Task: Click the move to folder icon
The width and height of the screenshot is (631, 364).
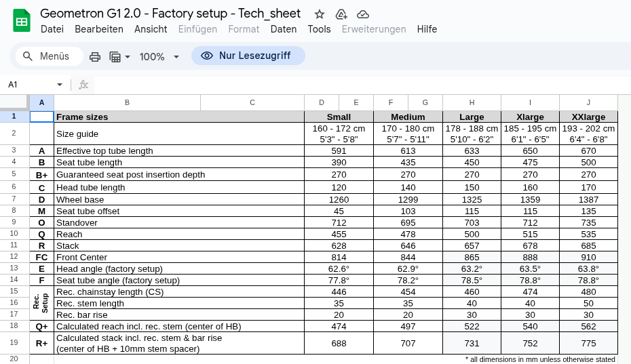Action: coord(341,14)
